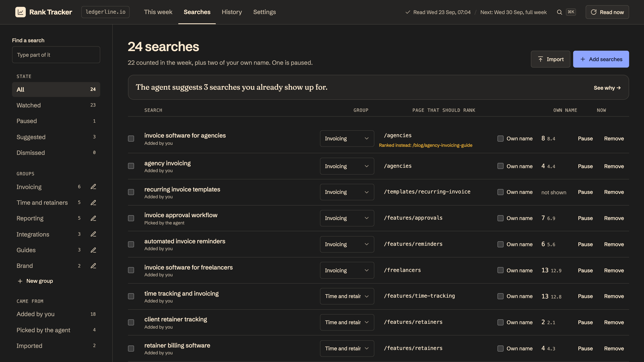Click the ⌘K shortcut badge
The image size is (644, 362).
pyautogui.click(x=571, y=12)
